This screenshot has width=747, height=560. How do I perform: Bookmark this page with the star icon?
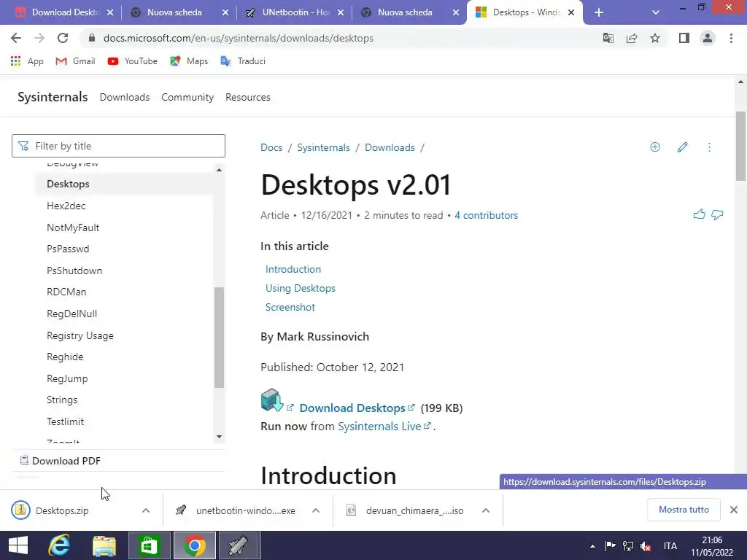click(655, 38)
